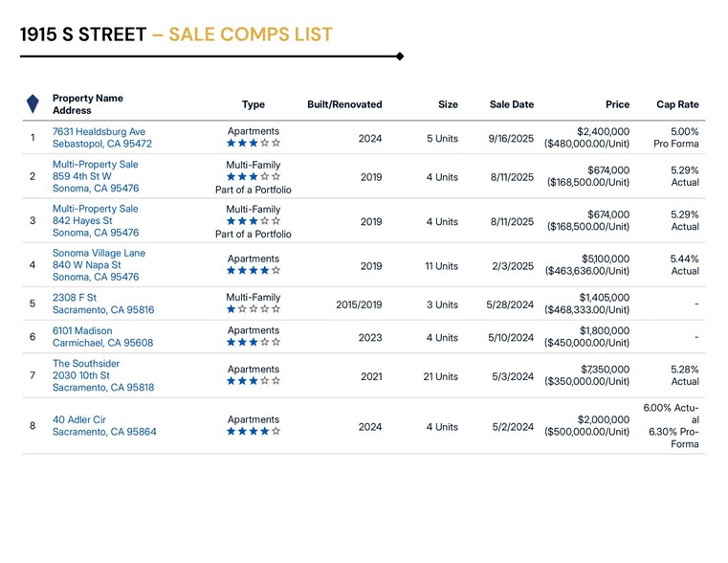Click star rating for The Southsider
The width and height of the screenshot is (728, 563).
[254, 381]
